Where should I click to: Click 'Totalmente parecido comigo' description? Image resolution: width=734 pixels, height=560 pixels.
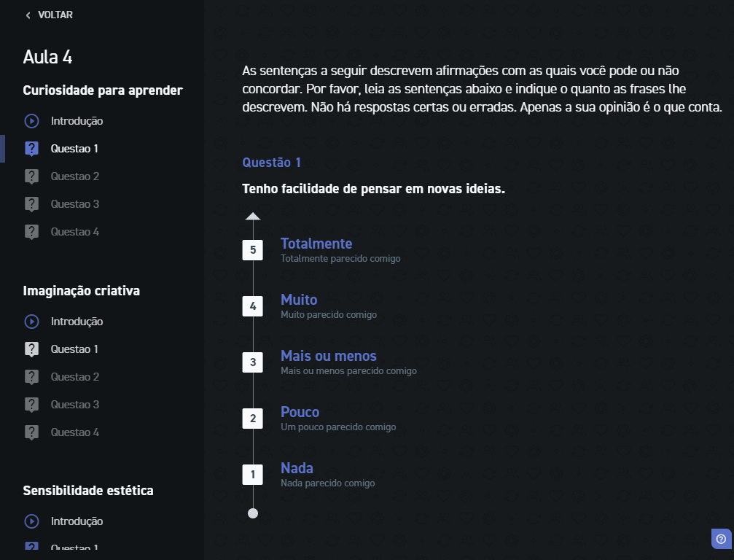341,258
